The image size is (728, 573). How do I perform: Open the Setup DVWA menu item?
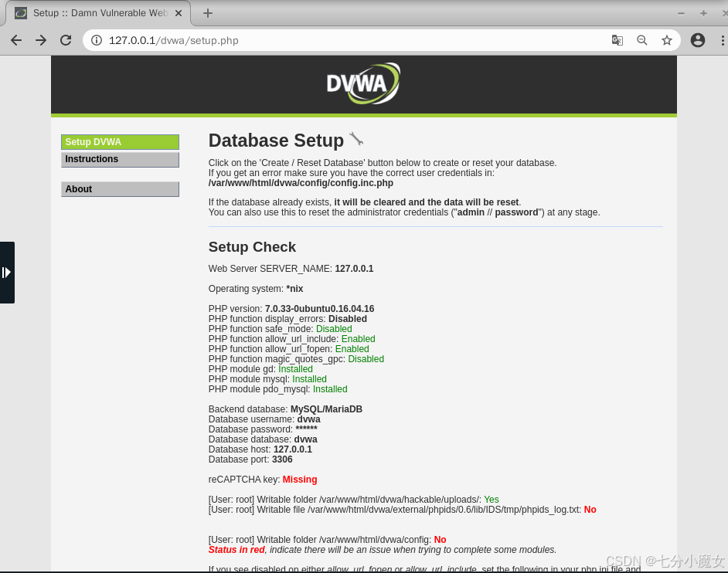point(120,142)
